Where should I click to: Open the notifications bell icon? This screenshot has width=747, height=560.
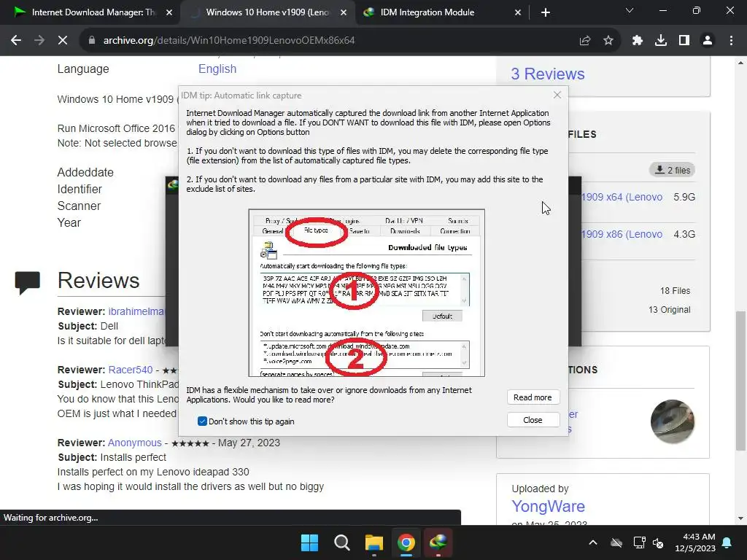click(x=727, y=542)
